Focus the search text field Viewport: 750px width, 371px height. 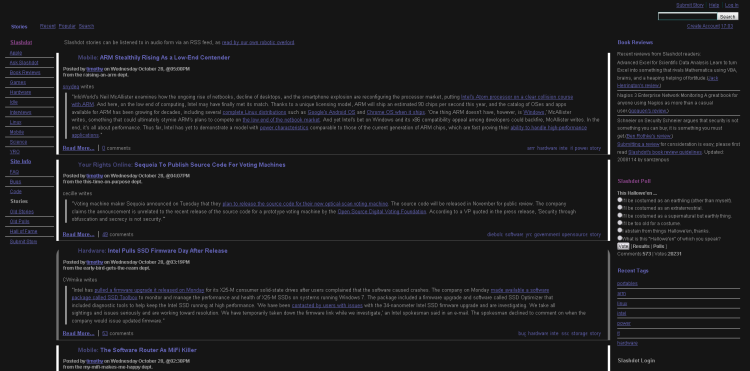pos(687,17)
